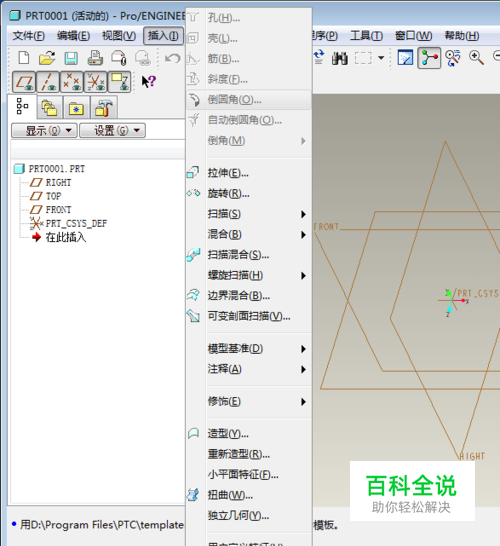Open the 编辑(E) menu
Viewport: 500px width, 546px height.
tap(73, 36)
